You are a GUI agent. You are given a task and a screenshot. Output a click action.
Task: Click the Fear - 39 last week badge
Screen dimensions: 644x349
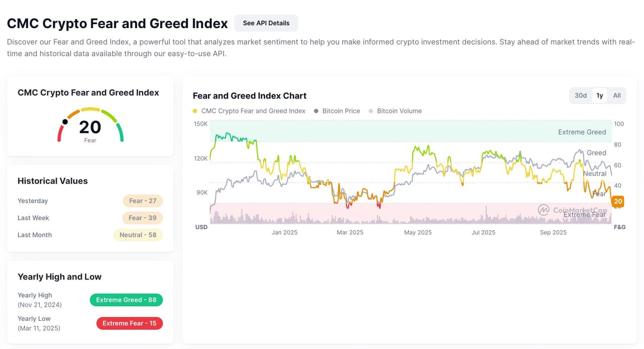[142, 218]
